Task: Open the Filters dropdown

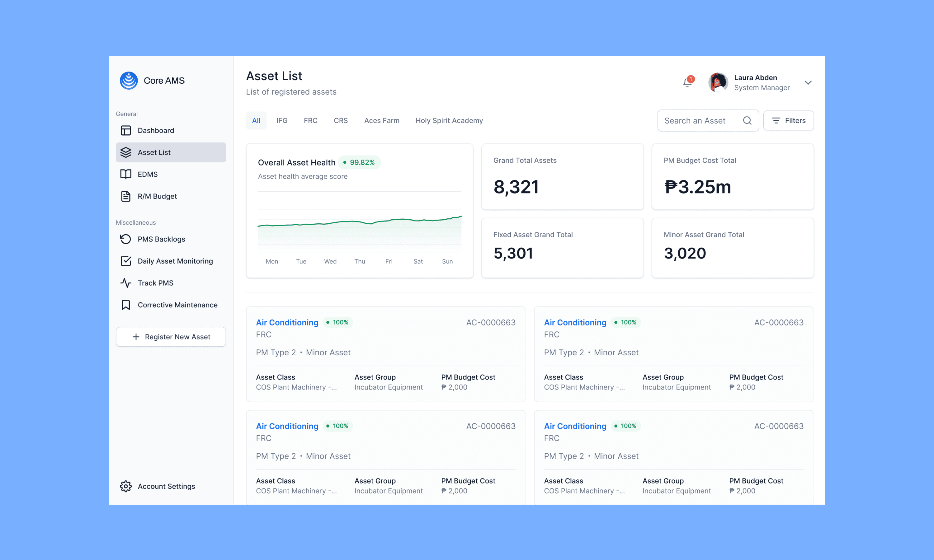Action: click(788, 121)
